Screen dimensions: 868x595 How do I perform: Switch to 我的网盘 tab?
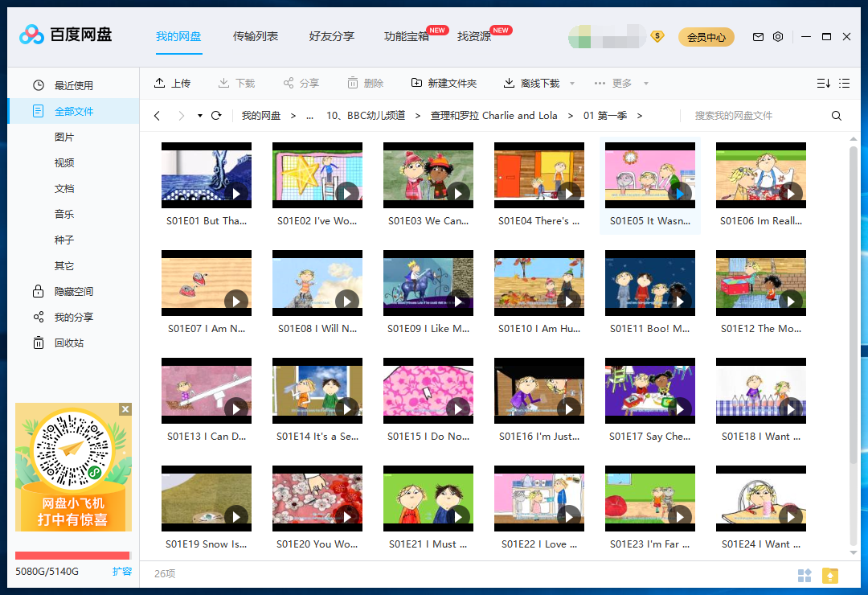pos(178,36)
